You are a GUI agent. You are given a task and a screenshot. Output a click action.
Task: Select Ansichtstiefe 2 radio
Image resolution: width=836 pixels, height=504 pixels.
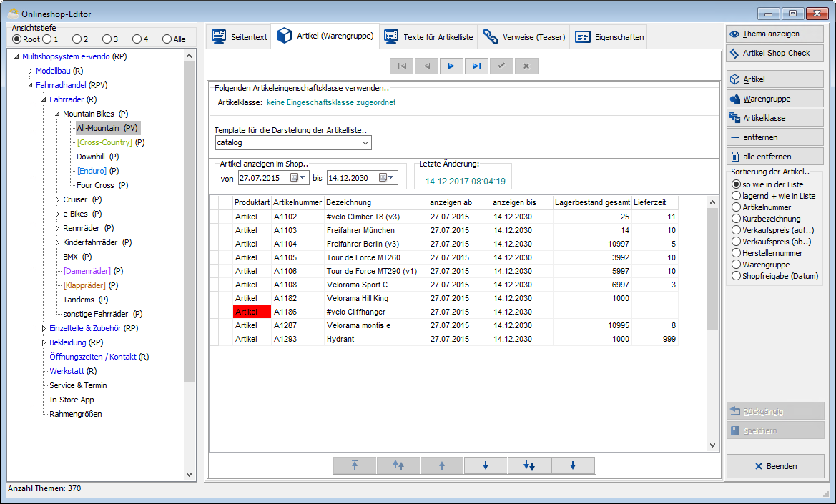click(77, 39)
